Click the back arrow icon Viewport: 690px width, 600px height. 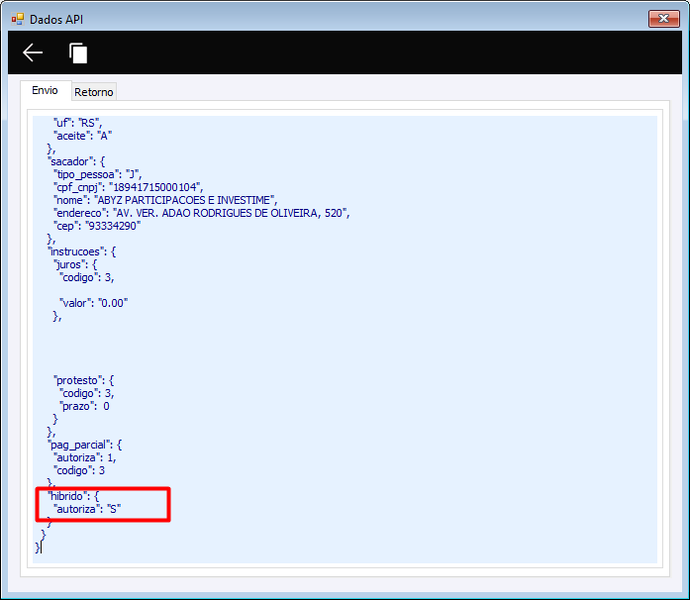coord(33,53)
